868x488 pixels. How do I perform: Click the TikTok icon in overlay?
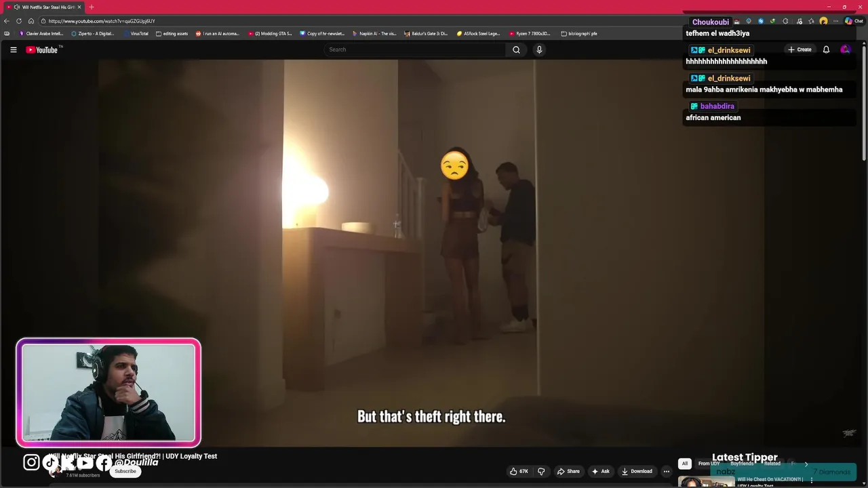click(x=50, y=462)
